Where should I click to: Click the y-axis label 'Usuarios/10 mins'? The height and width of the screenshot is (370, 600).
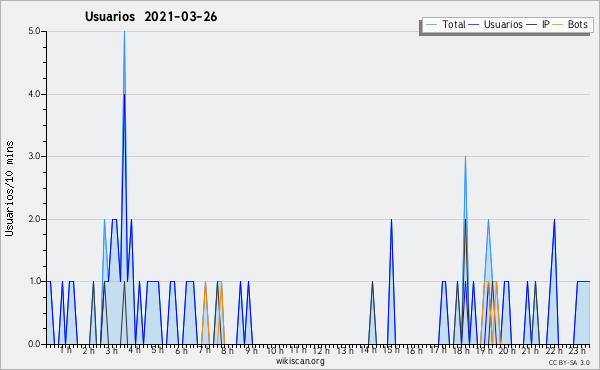coord(9,189)
